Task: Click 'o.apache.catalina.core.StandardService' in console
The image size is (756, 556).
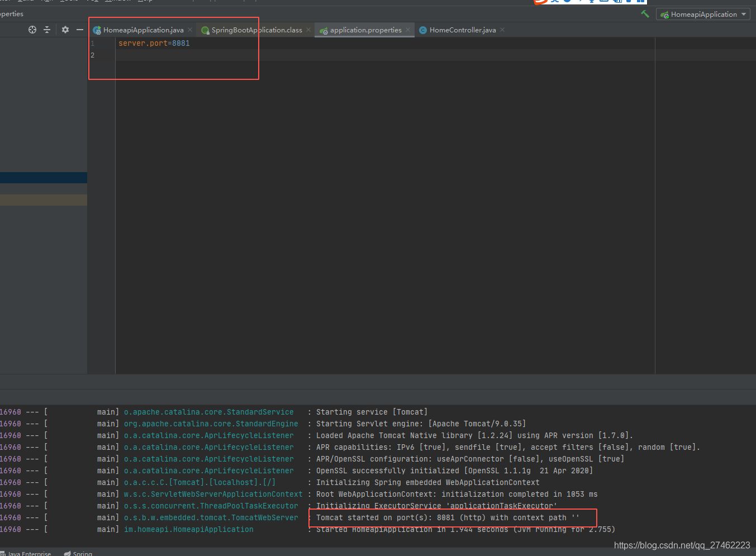Action: [x=208, y=412]
